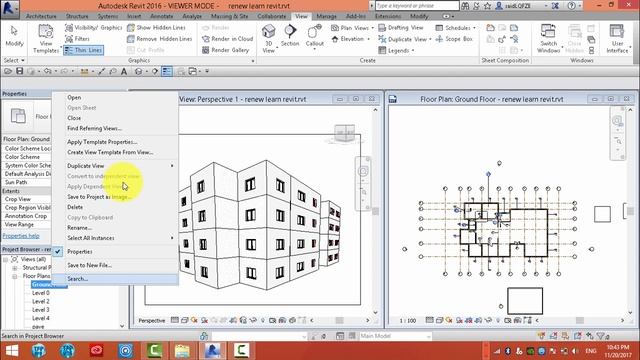Screen dimensions: 640x360
Task: Click the search keyword input field
Action: click(417, 6)
